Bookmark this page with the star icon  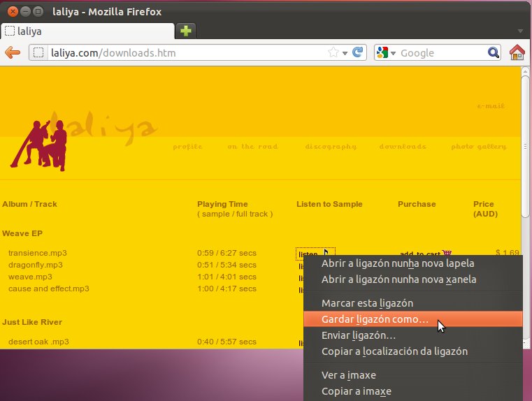pyautogui.click(x=333, y=52)
